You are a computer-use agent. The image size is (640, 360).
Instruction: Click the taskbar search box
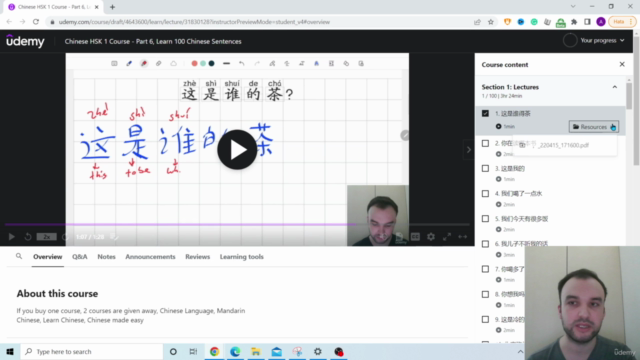coord(91,351)
